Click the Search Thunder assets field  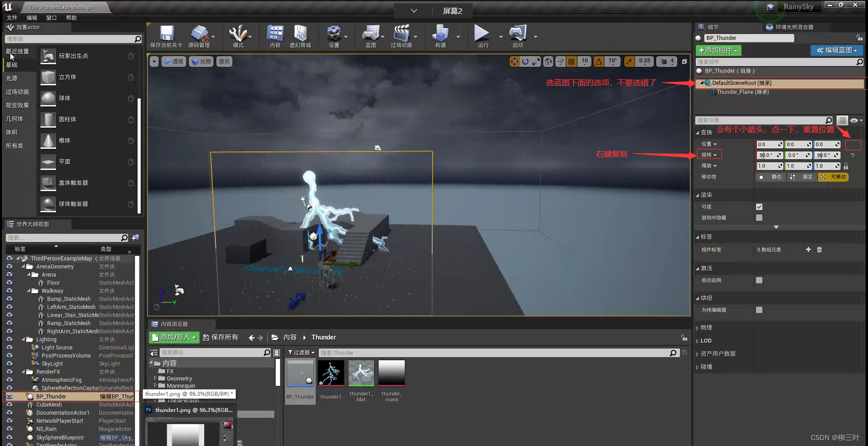[x=499, y=353]
